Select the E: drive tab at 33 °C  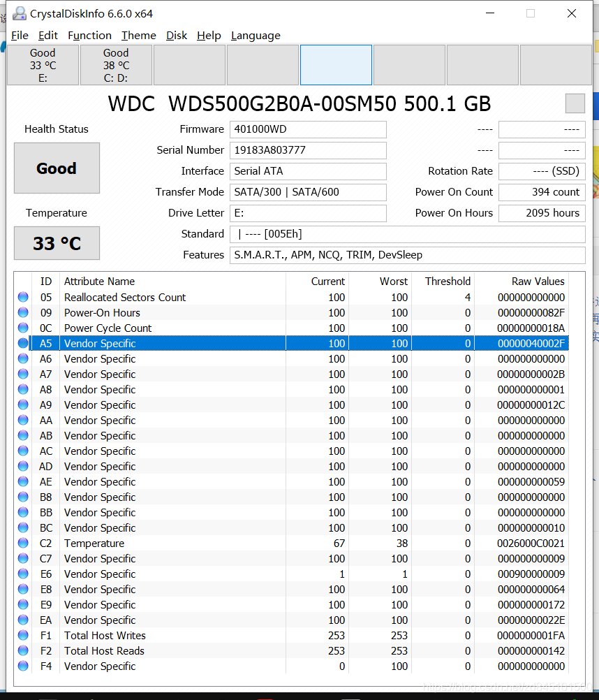[43, 65]
